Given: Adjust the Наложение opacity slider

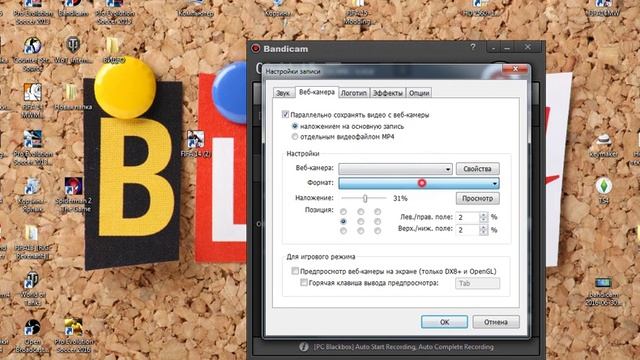Looking at the screenshot, I should [x=364, y=198].
